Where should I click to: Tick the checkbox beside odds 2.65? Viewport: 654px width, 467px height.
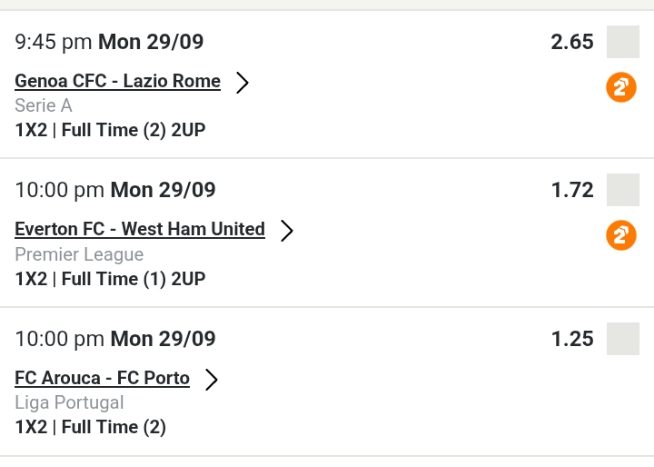pyautogui.click(x=622, y=43)
